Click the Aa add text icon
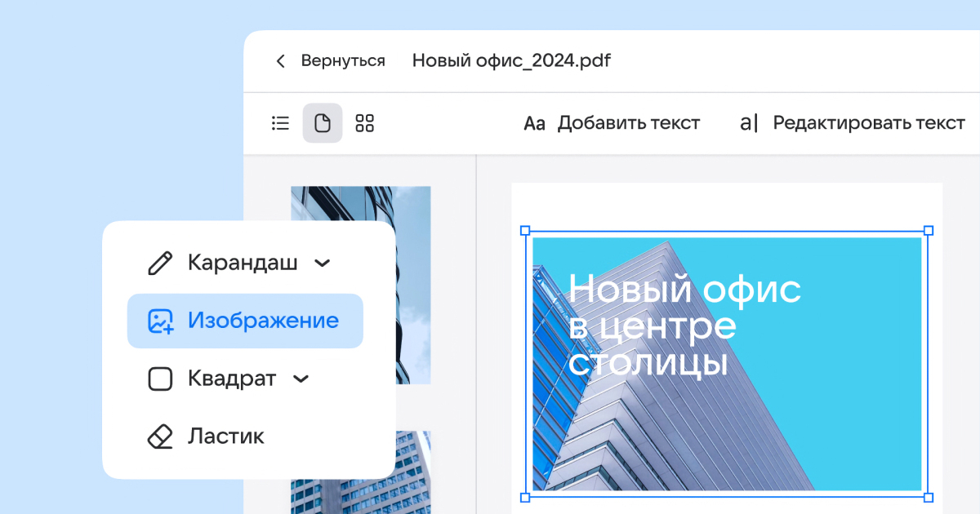 pyautogui.click(x=534, y=124)
